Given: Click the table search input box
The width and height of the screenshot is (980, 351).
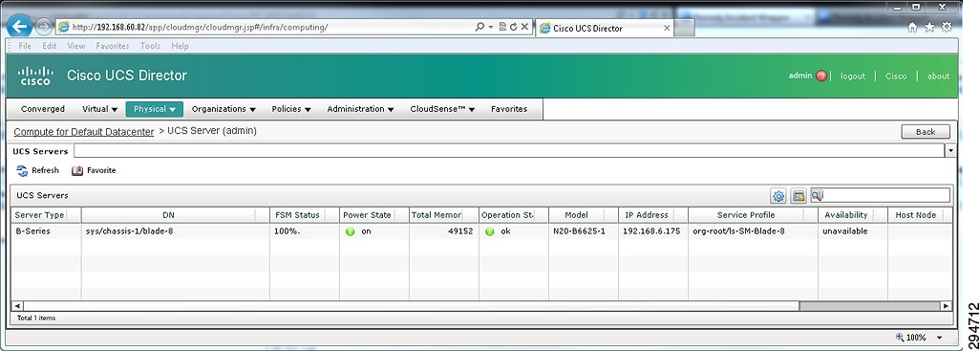Looking at the screenshot, I should [887, 195].
